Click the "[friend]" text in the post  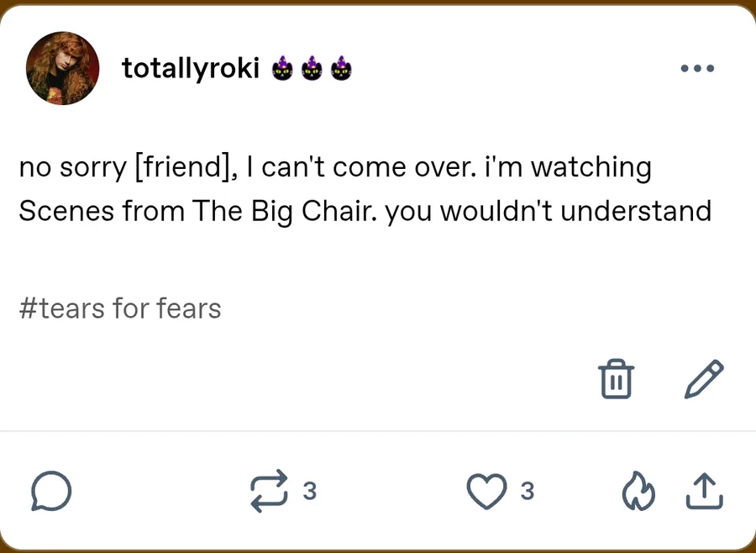(181, 167)
